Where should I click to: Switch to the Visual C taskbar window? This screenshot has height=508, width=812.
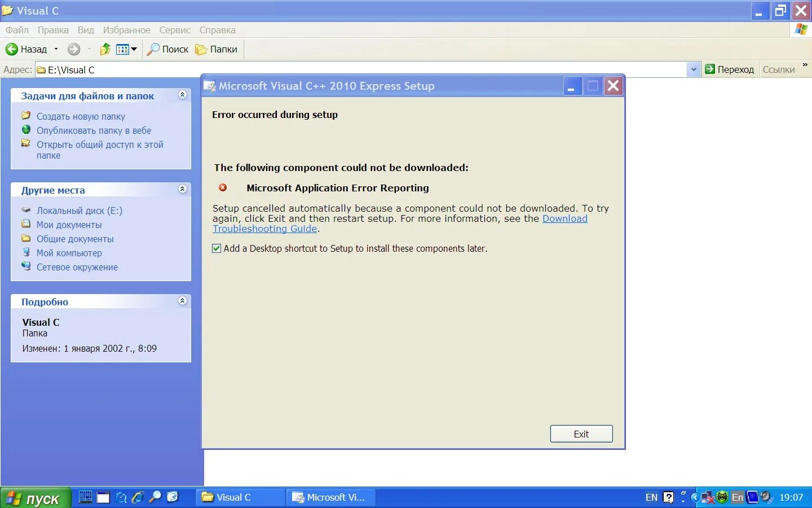[x=240, y=497]
